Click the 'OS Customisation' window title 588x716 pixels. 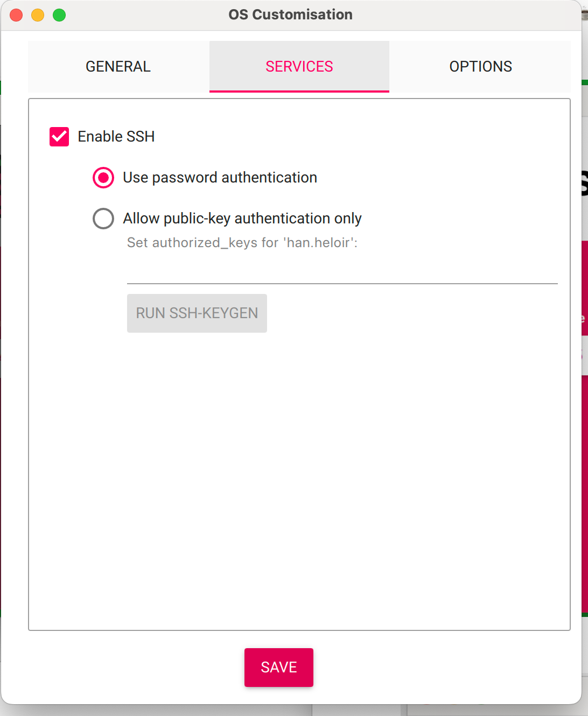[290, 15]
